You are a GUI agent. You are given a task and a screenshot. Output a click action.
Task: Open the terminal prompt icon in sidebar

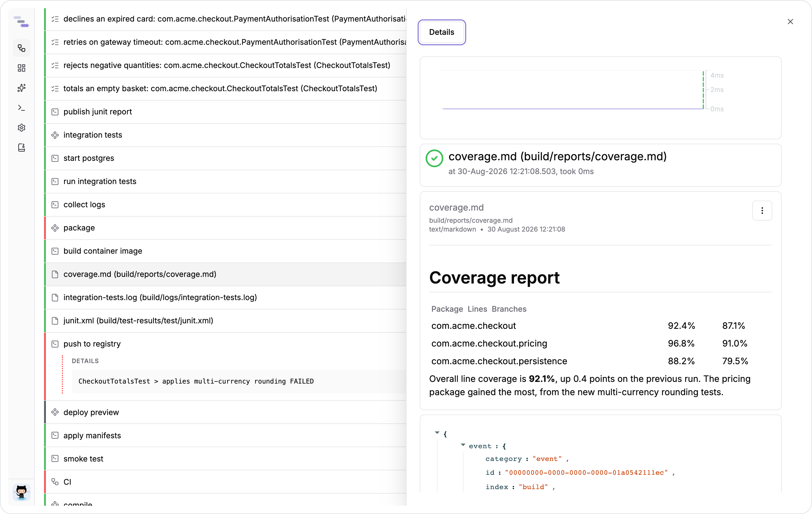[x=22, y=108]
